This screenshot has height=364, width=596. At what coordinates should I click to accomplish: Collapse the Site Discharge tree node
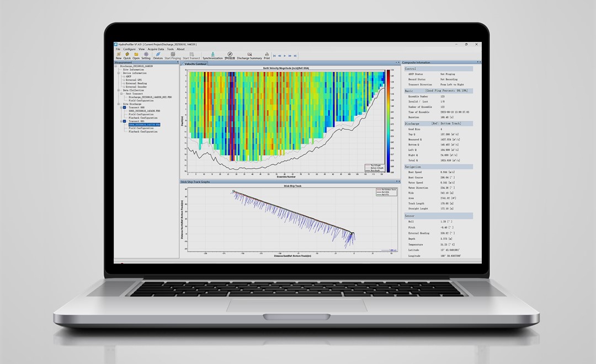coord(119,104)
